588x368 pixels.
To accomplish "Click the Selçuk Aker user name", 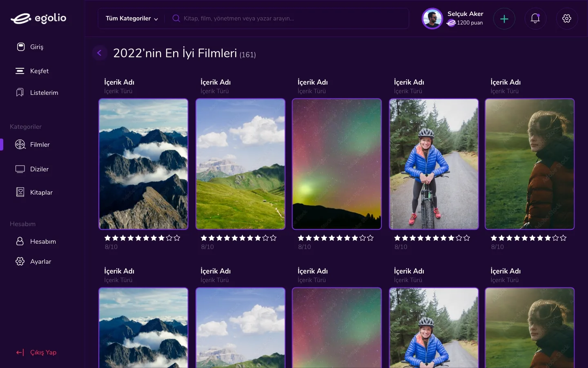I will coord(465,14).
